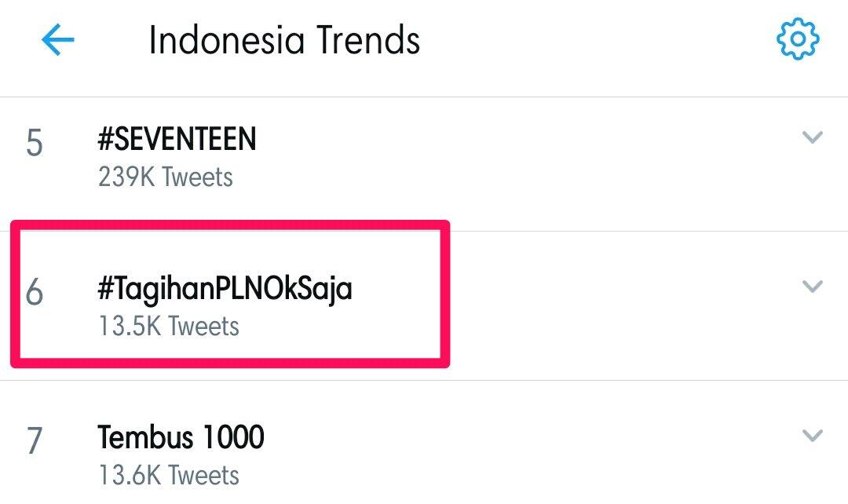The image size is (848, 504).
Task: Select trend rank number 5
Action: coord(35,144)
